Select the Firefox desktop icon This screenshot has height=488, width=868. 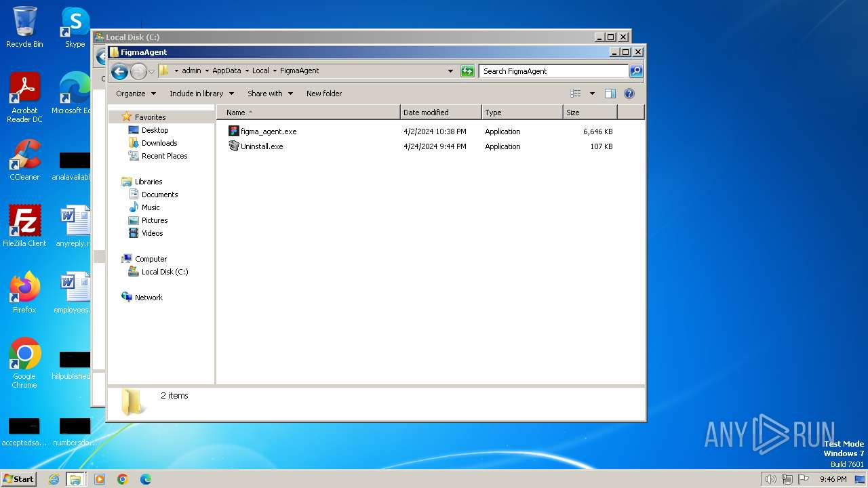pyautogui.click(x=24, y=292)
